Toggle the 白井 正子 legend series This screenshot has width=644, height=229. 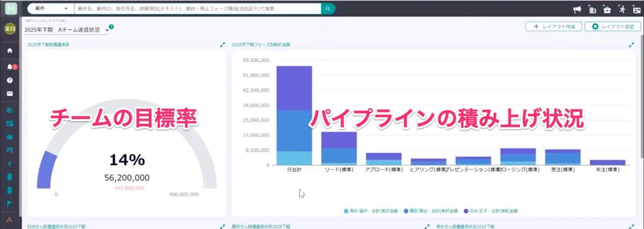click(x=491, y=211)
